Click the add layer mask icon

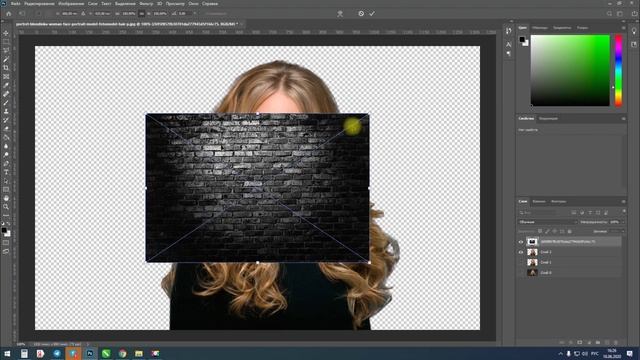click(580, 342)
